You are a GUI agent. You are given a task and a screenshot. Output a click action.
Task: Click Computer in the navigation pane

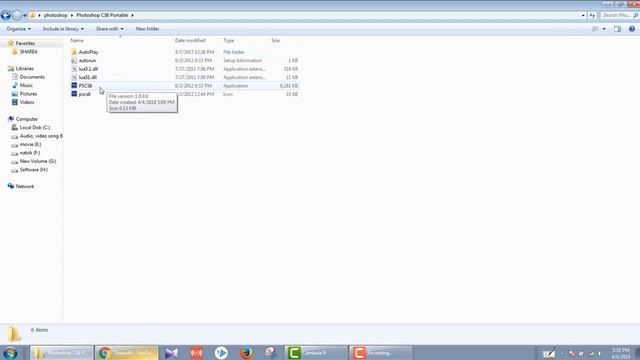click(x=27, y=119)
